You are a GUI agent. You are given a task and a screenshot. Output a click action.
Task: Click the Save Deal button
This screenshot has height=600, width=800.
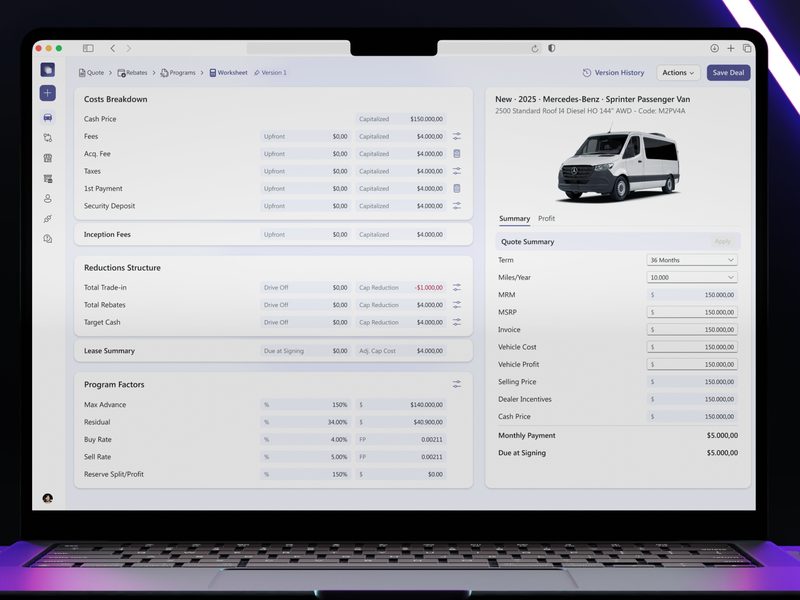pos(729,72)
